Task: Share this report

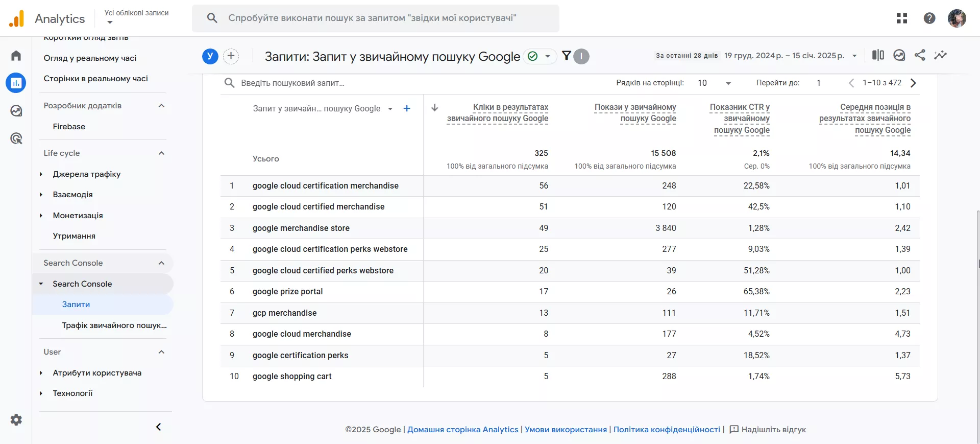Action: coord(920,55)
